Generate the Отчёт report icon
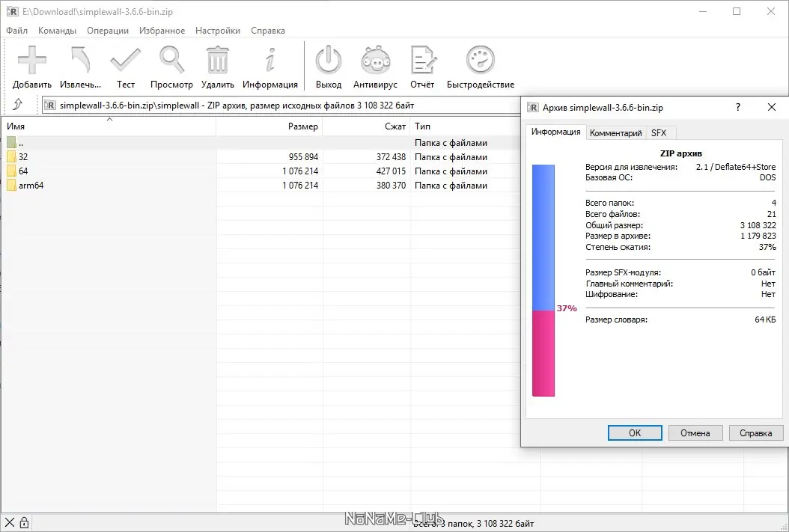Screen dimensions: 789x532 click(423, 60)
